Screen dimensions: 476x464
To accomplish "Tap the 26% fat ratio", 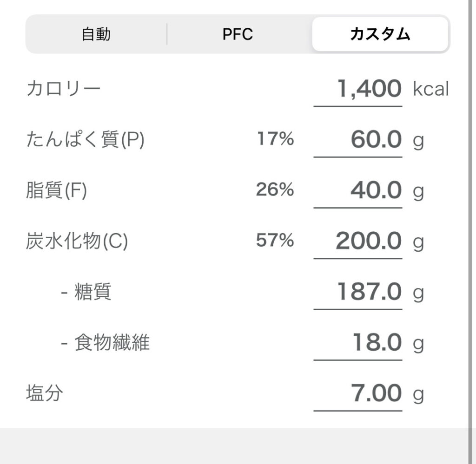I will click(x=275, y=190).
